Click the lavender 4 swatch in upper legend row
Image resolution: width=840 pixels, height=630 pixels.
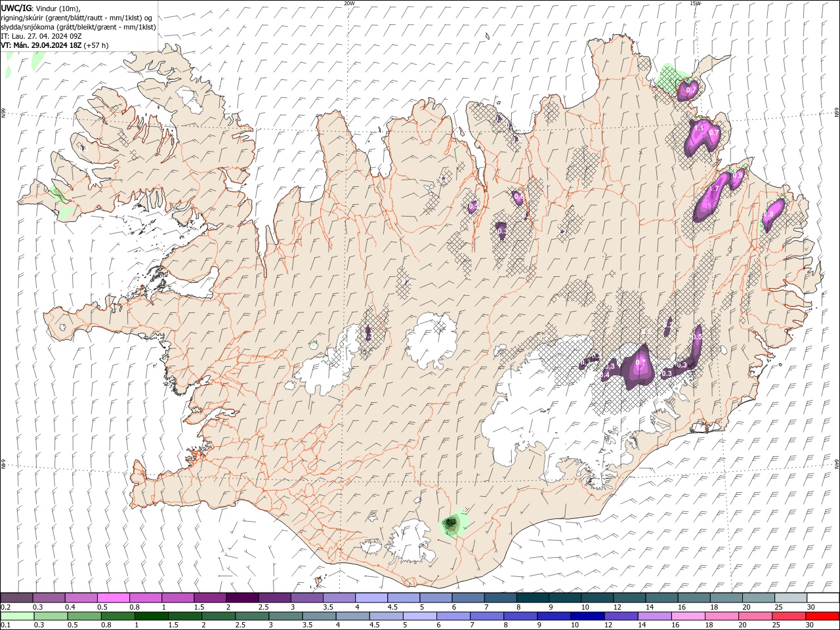coord(371,597)
